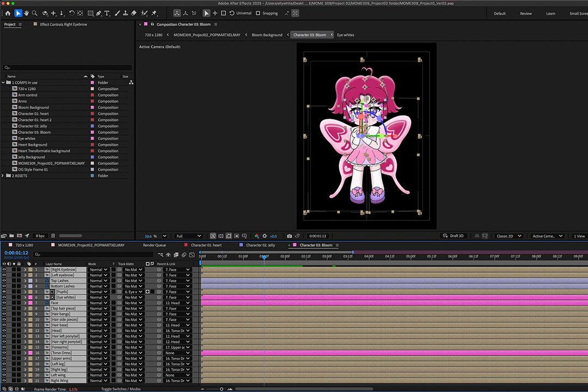Switch to Character 02: Jelly timeline tab
This screenshot has width=588, height=392.
point(260,245)
